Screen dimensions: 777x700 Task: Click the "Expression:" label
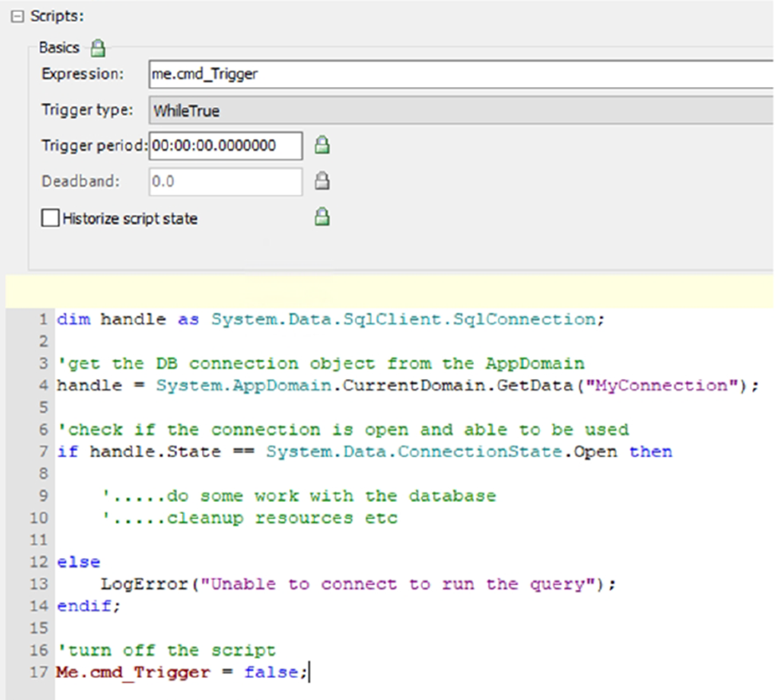pyautogui.click(x=83, y=74)
